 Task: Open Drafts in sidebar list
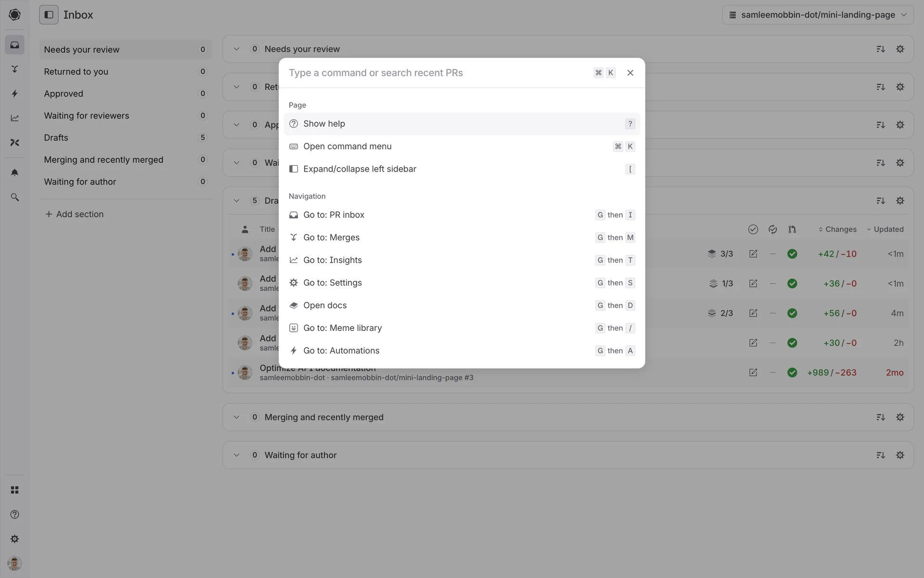56,138
